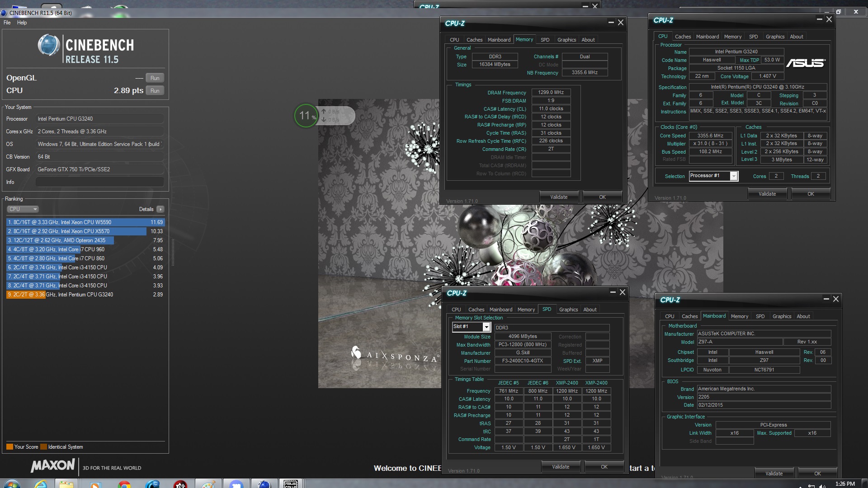This screenshot has height=488, width=868.
Task: Click Validate in the Mainboard CPU-Z window
Action: (x=774, y=474)
